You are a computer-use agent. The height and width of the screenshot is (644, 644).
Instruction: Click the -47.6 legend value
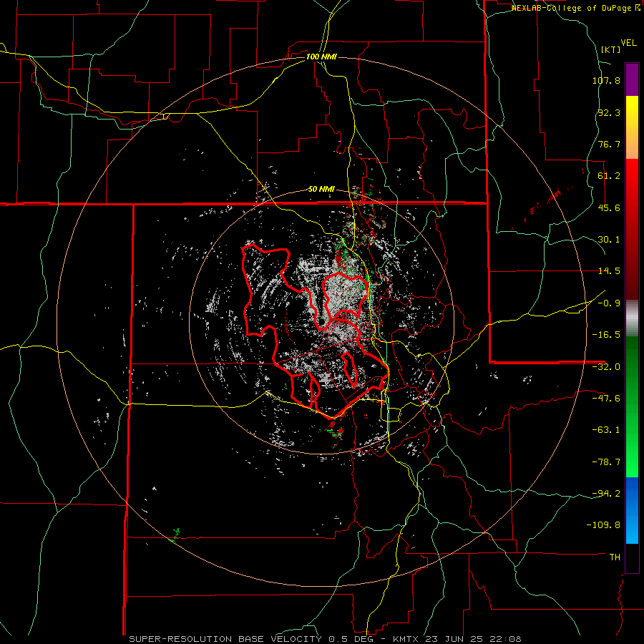pyautogui.click(x=606, y=399)
